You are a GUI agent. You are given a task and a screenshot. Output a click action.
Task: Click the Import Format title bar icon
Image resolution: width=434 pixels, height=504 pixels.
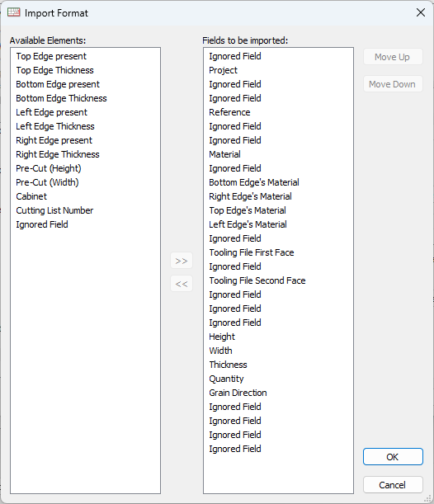point(14,12)
